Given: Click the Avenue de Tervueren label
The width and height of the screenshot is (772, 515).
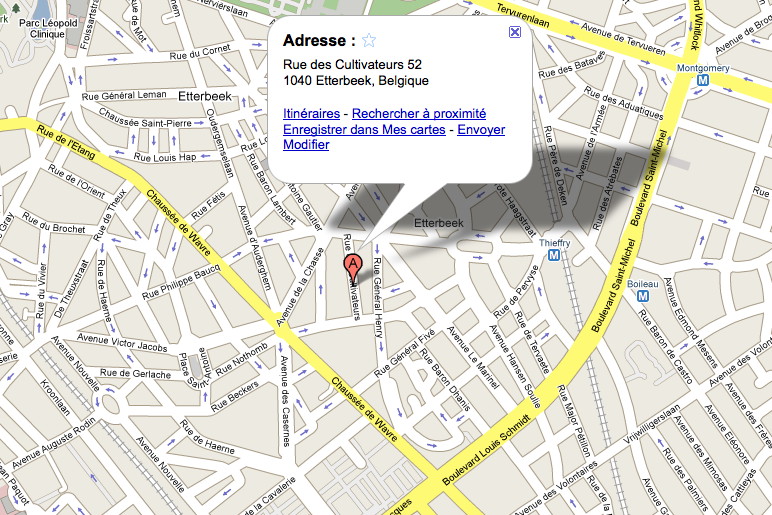Looking at the screenshot, I should 623,38.
